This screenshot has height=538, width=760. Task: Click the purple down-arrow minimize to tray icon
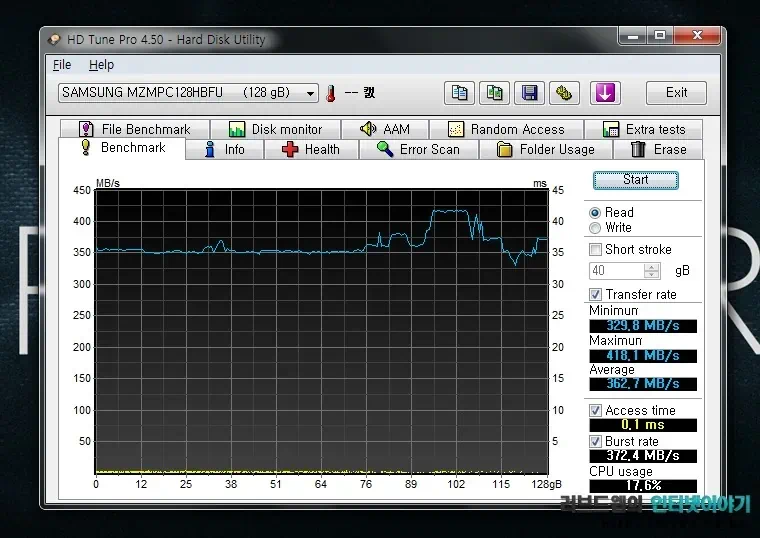coord(605,93)
